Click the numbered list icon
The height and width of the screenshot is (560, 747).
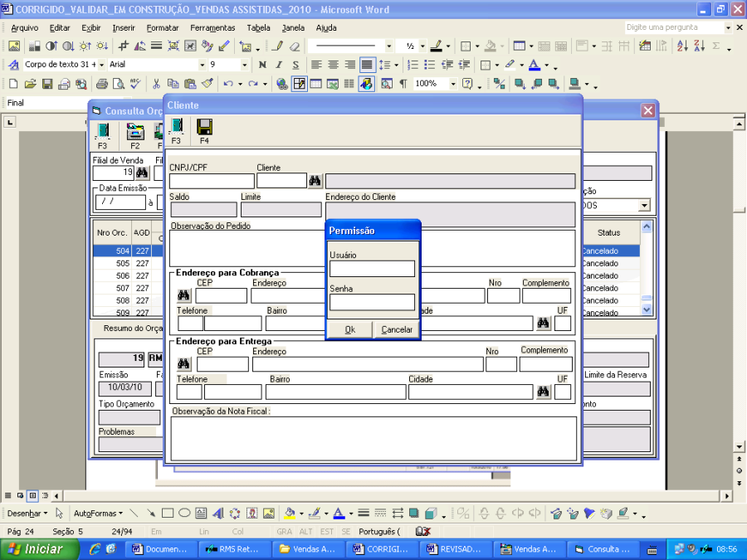click(x=413, y=64)
